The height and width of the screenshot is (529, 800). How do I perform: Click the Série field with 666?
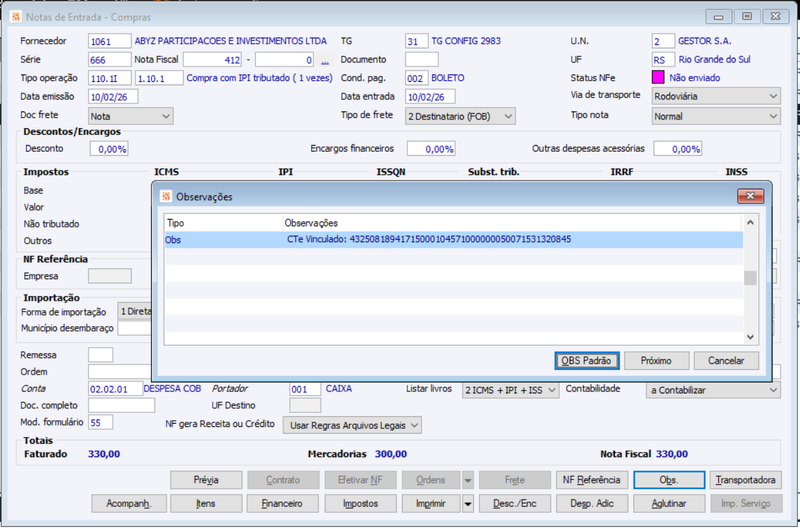pyautogui.click(x=109, y=60)
